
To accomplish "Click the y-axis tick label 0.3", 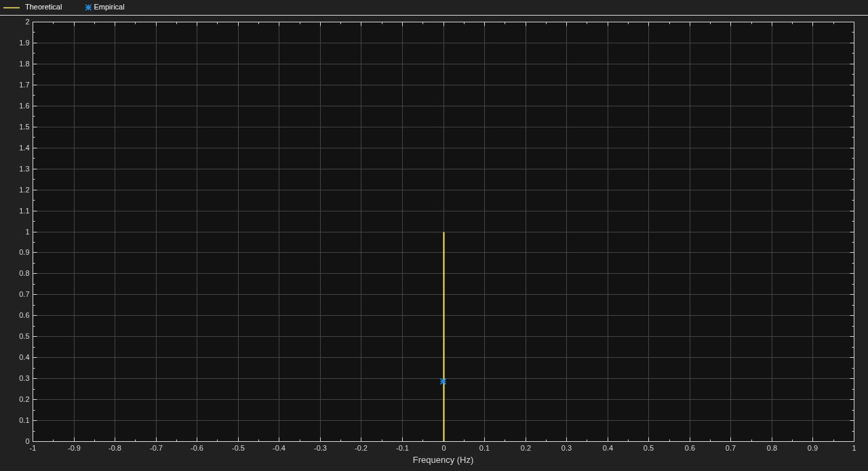I will pos(24,378).
